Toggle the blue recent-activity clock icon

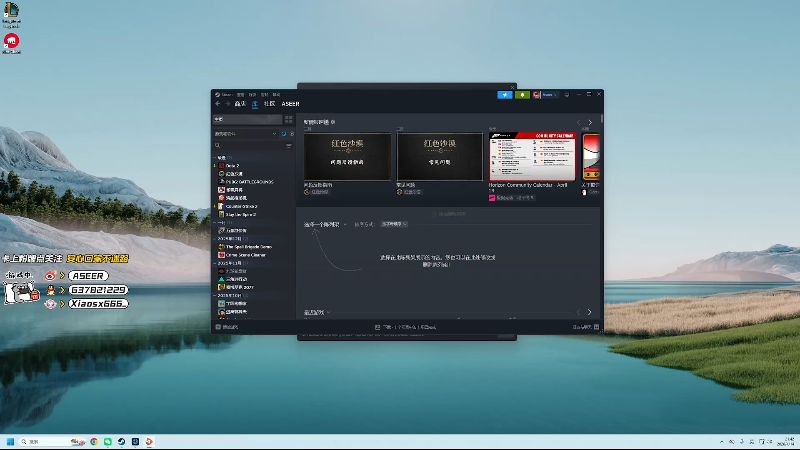[x=284, y=134]
